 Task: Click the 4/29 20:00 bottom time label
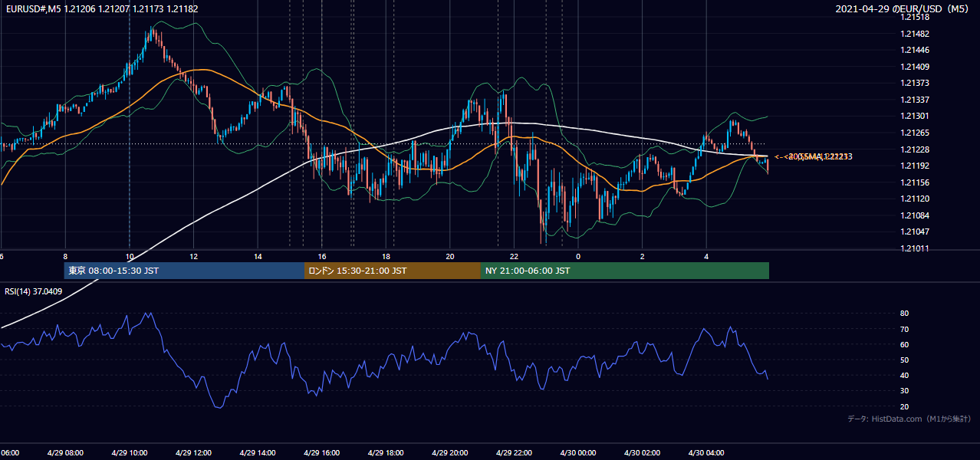[x=450, y=453]
